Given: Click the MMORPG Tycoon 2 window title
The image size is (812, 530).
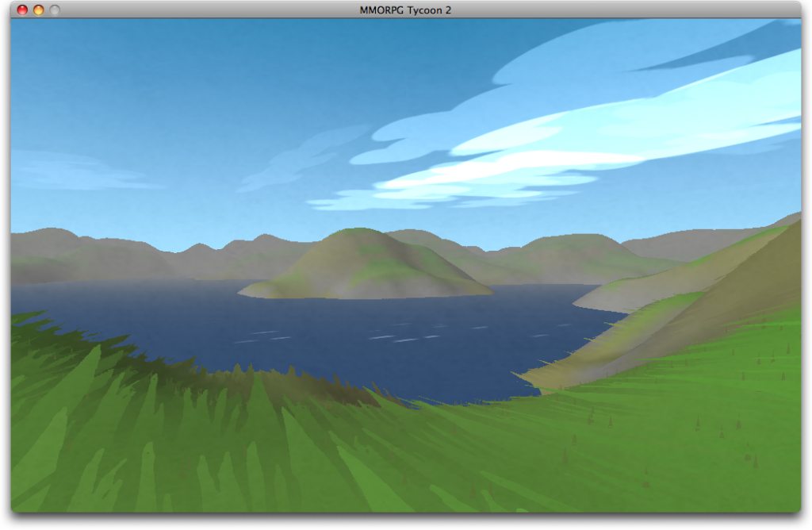Looking at the screenshot, I should [x=405, y=10].
